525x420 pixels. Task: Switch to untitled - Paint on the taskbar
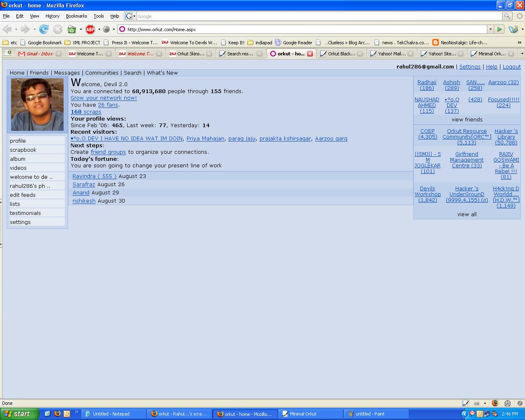pos(377,414)
